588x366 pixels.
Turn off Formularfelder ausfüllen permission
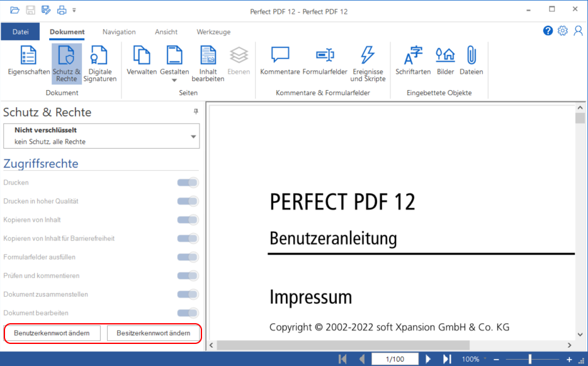tap(187, 257)
